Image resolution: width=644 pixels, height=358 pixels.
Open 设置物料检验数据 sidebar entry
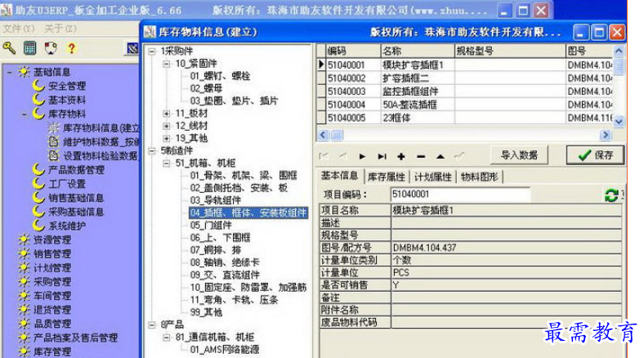[x=101, y=156]
